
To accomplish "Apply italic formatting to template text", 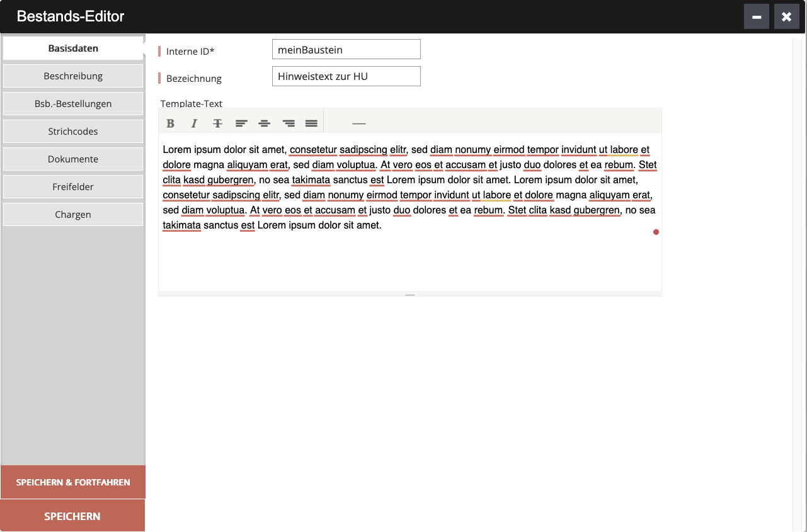I will (194, 123).
